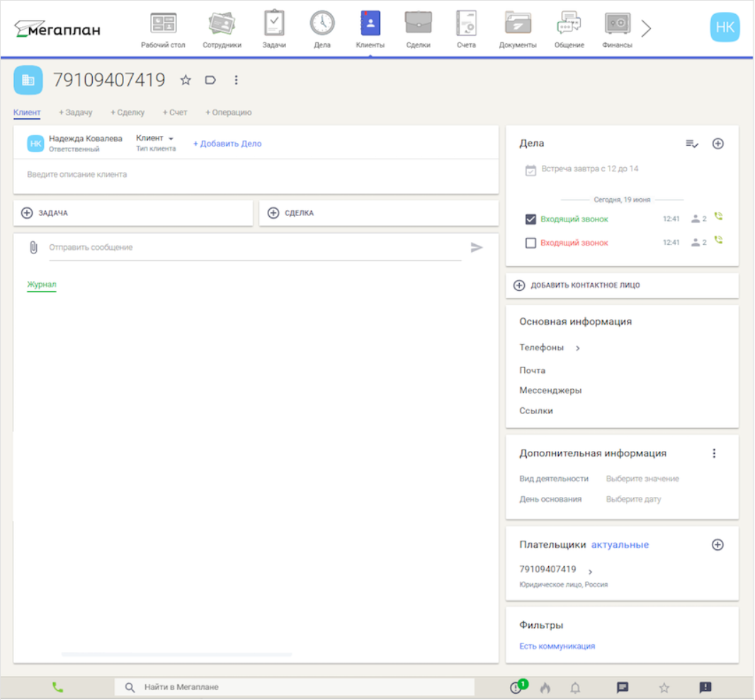Switch to the + Задачу tab
This screenshot has width=755, height=700.
tap(75, 113)
